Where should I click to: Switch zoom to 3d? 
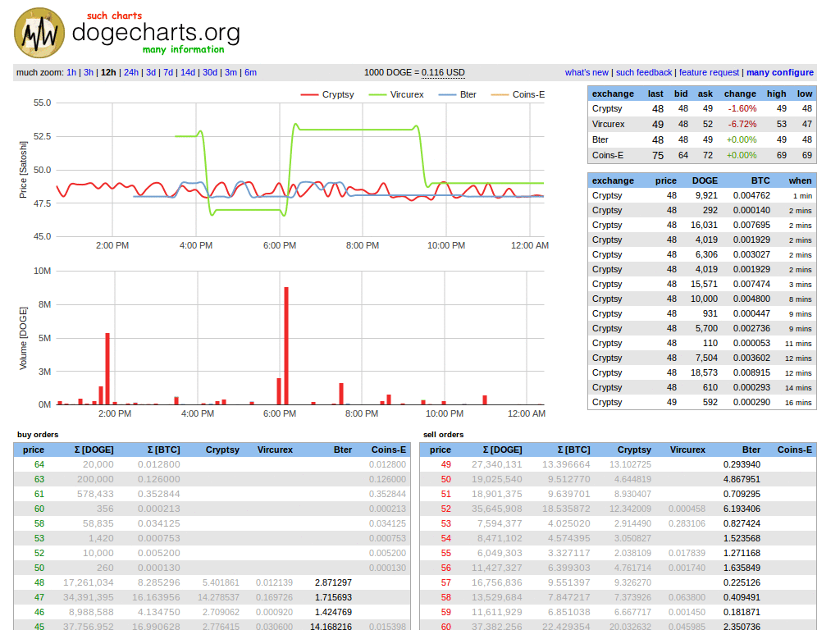(151, 72)
